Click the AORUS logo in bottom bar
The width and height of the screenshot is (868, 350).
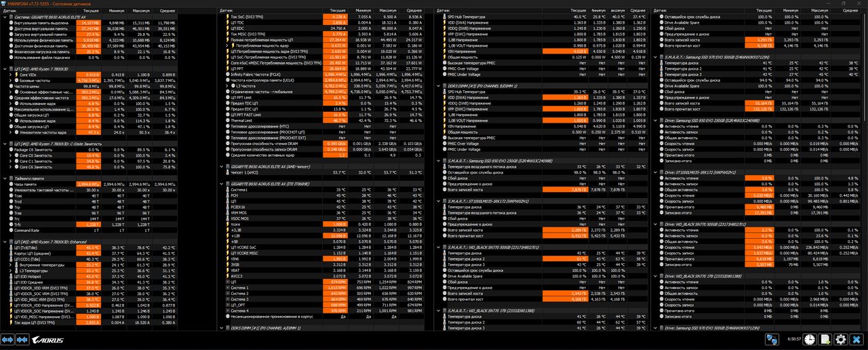47,340
